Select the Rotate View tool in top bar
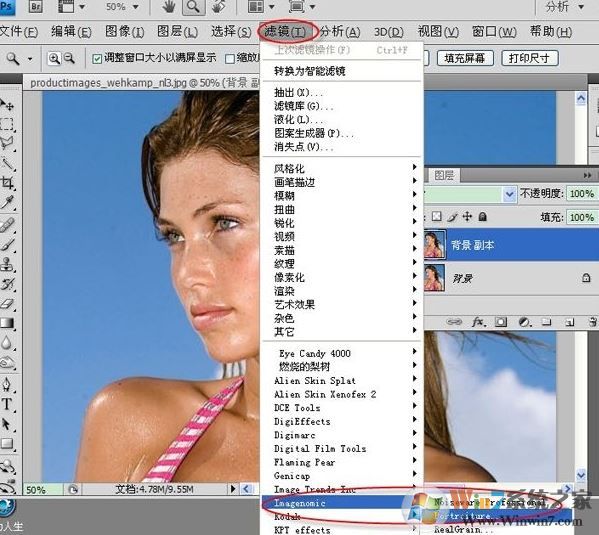The image size is (599, 535). (x=219, y=6)
